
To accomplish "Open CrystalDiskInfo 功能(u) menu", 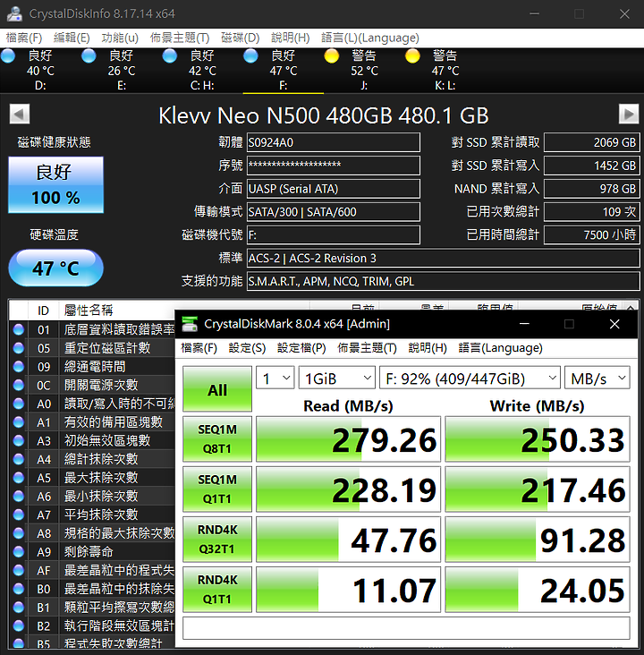I will tap(120, 38).
